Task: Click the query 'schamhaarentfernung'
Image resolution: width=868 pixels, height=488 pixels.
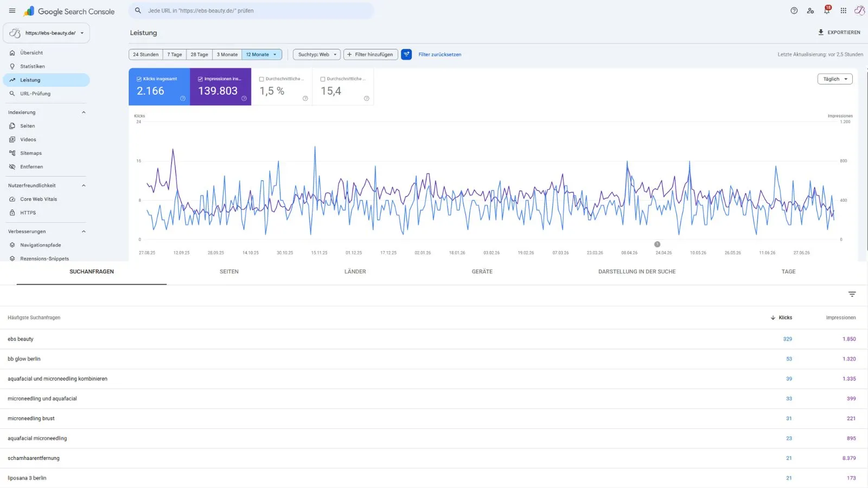Action: pos(34,458)
